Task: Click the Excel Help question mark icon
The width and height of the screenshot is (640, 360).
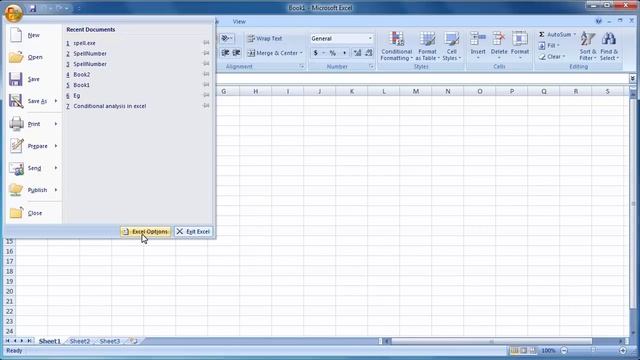Action: point(598,21)
